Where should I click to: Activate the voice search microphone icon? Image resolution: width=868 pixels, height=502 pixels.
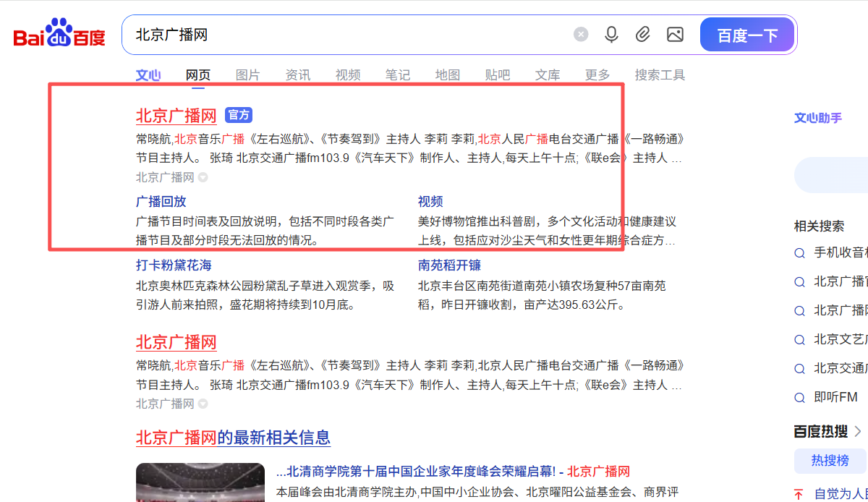[x=611, y=34]
